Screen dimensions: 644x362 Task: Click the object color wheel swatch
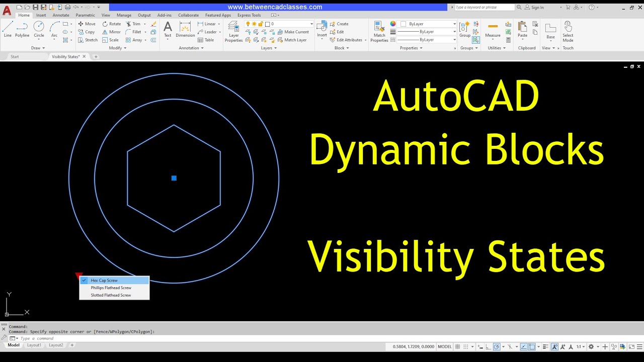[x=393, y=24]
